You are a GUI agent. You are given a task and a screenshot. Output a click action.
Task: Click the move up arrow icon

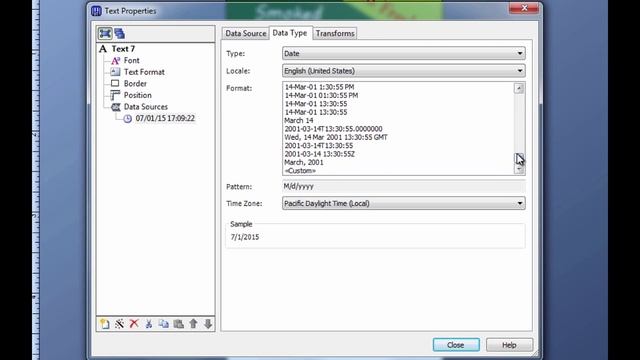193,324
